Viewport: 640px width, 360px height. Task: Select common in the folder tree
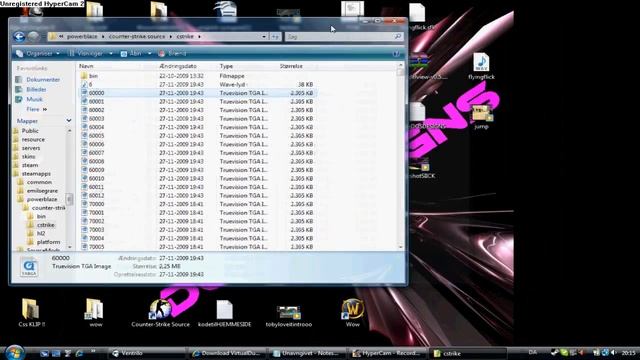pos(39,182)
